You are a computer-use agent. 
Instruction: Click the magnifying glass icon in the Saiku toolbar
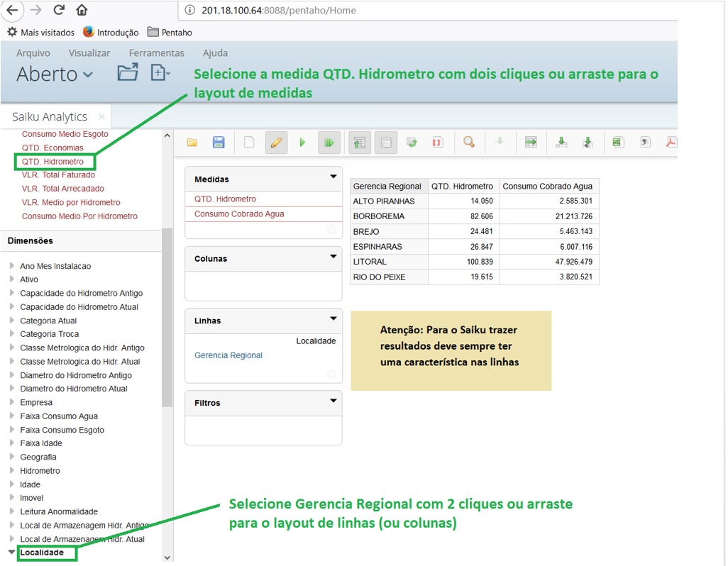click(x=469, y=143)
